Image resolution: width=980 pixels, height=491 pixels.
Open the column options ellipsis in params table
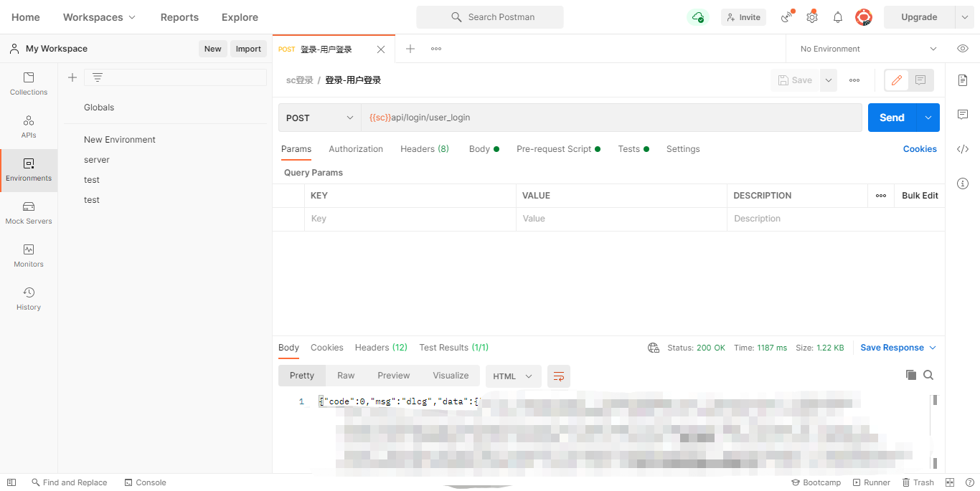click(x=881, y=196)
